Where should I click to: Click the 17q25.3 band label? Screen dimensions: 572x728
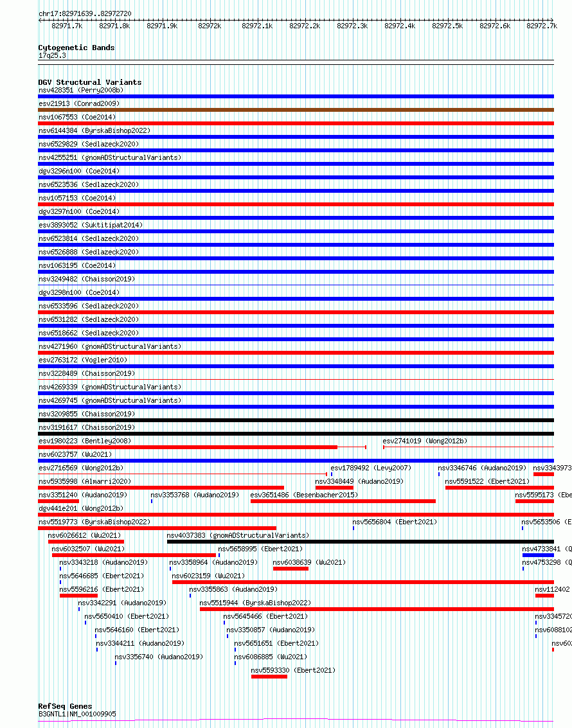(52, 55)
